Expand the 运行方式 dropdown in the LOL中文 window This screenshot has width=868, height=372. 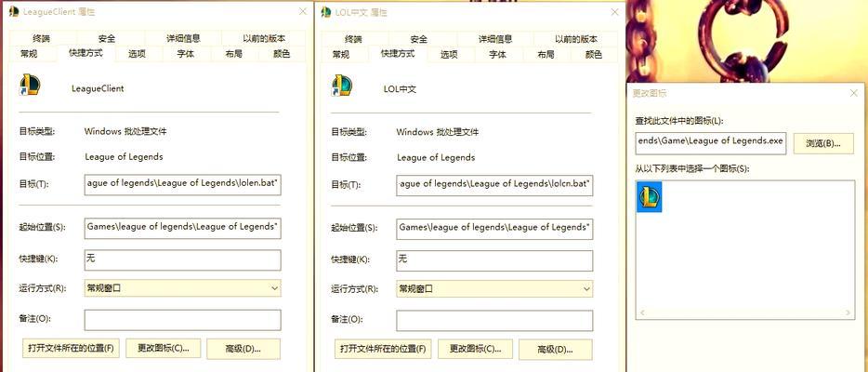coord(495,288)
